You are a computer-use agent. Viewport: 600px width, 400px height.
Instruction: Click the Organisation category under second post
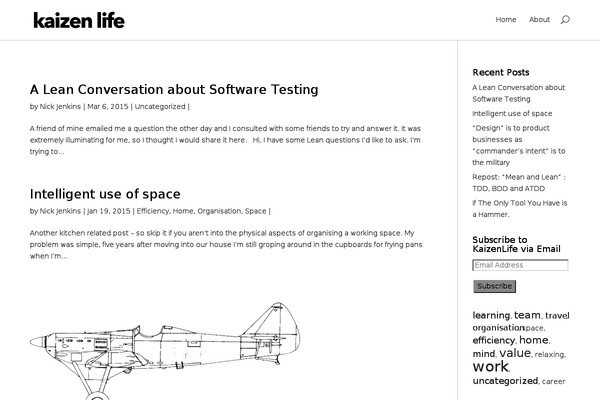(219, 212)
